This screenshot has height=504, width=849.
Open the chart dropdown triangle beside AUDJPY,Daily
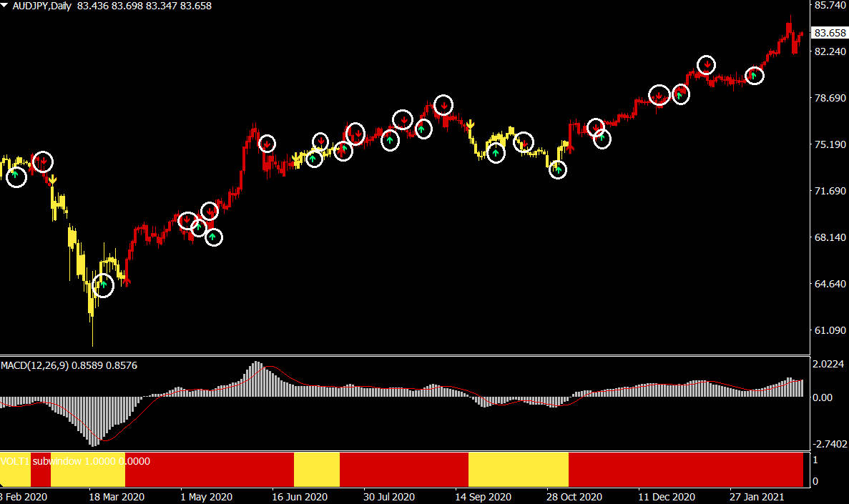click(5, 6)
